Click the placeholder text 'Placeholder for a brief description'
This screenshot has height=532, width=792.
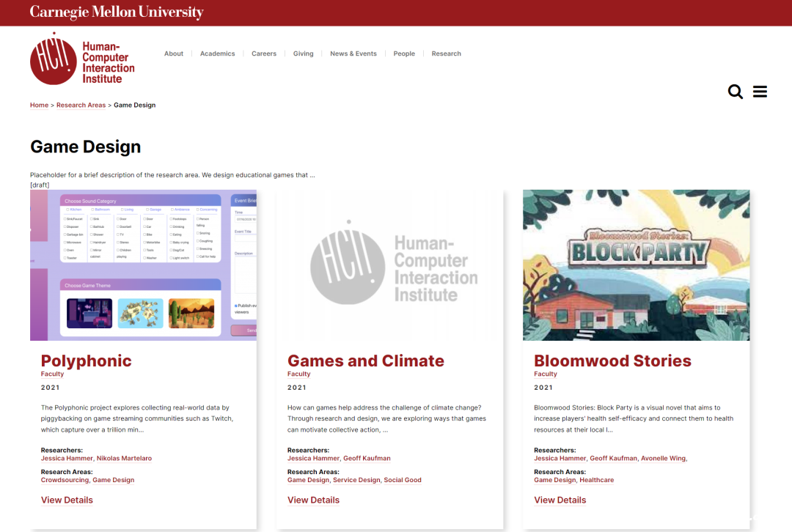coord(172,175)
